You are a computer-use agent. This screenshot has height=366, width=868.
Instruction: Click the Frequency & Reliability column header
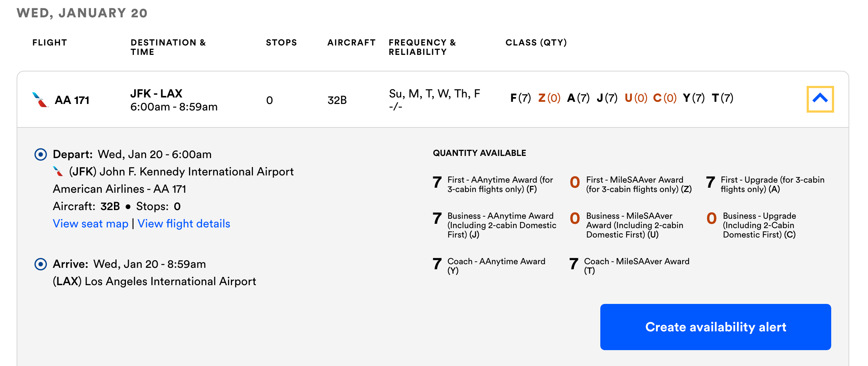[x=422, y=47]
